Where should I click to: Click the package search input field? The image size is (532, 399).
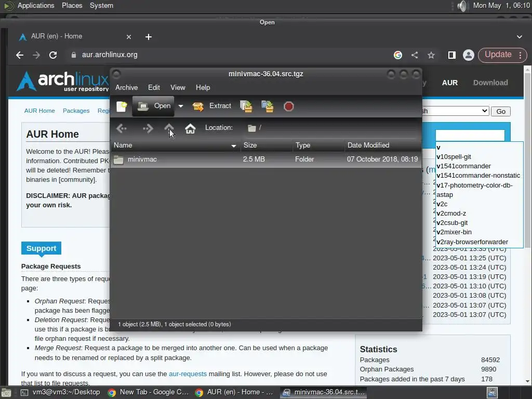pyautogui.click(x=470, y=135)
